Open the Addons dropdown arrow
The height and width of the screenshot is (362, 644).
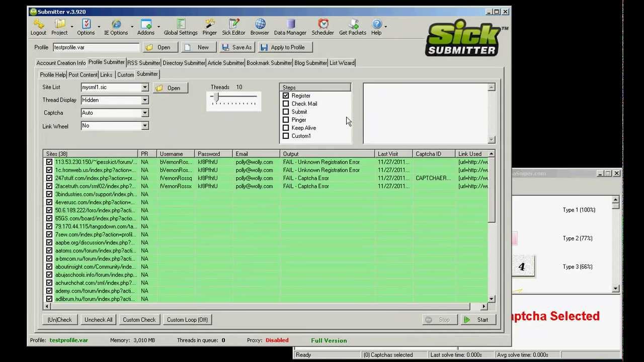(x=158, y=27)
